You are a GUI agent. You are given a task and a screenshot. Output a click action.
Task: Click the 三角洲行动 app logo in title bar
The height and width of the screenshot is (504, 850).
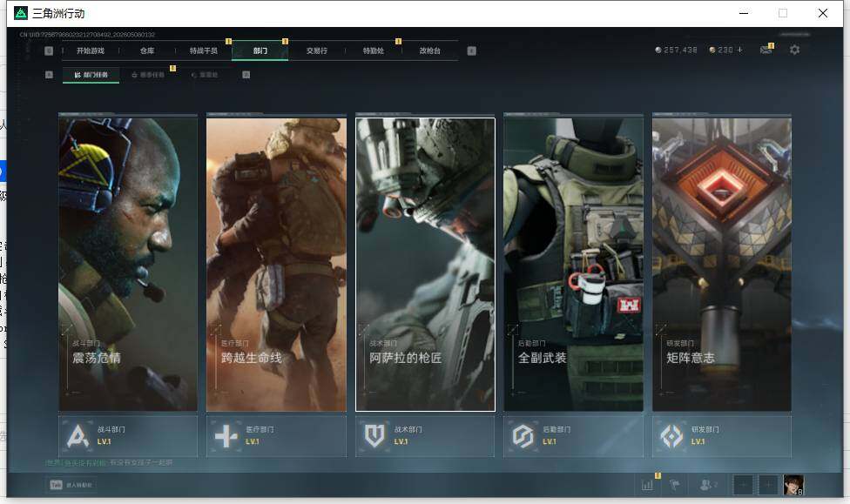pos(21,13)
